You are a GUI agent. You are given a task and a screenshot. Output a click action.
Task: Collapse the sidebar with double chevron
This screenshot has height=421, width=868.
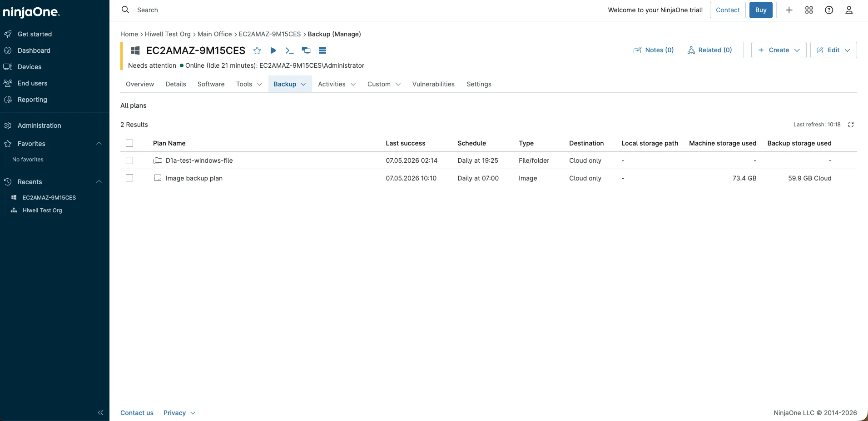(100, 413)
